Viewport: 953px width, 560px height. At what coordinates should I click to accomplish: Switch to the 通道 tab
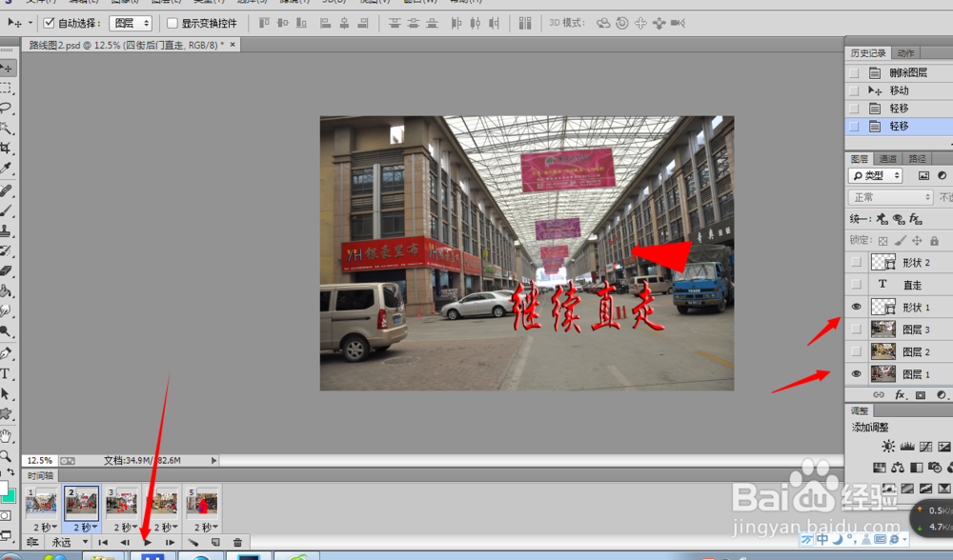coord(888,158)
